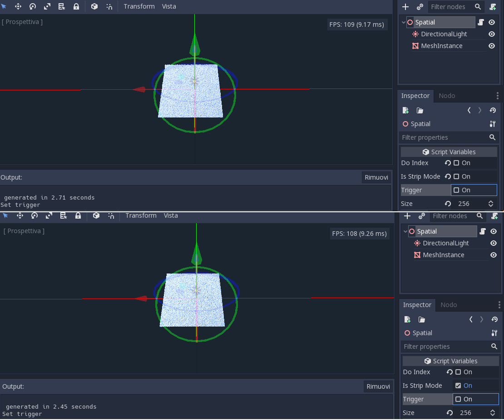Screen dimensions: 504x420
Task: Load a resource from disk in Inspector
Action: 420,110
